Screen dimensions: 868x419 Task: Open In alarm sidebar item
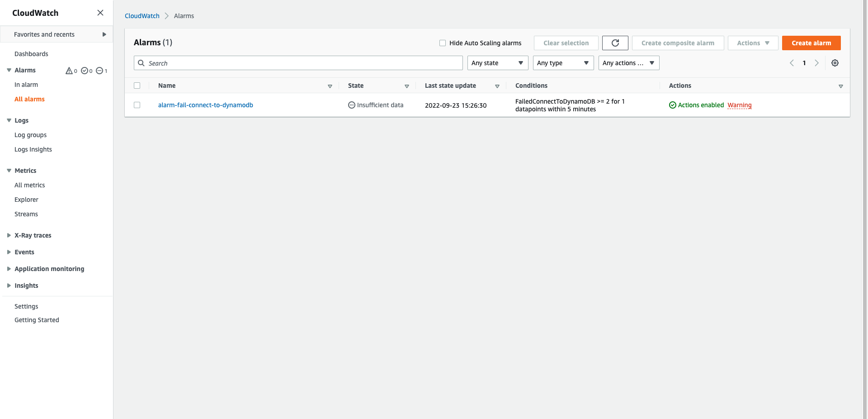tap(26, 85)
